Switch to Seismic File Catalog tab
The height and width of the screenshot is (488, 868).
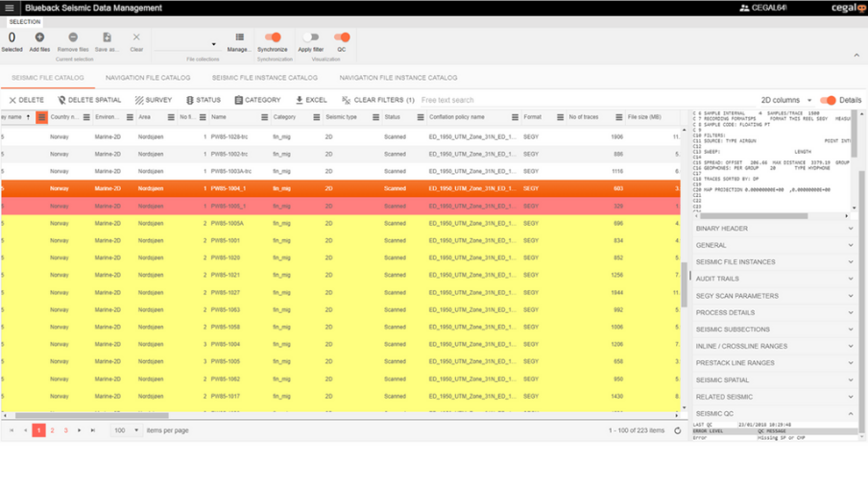tap(48, 78)
